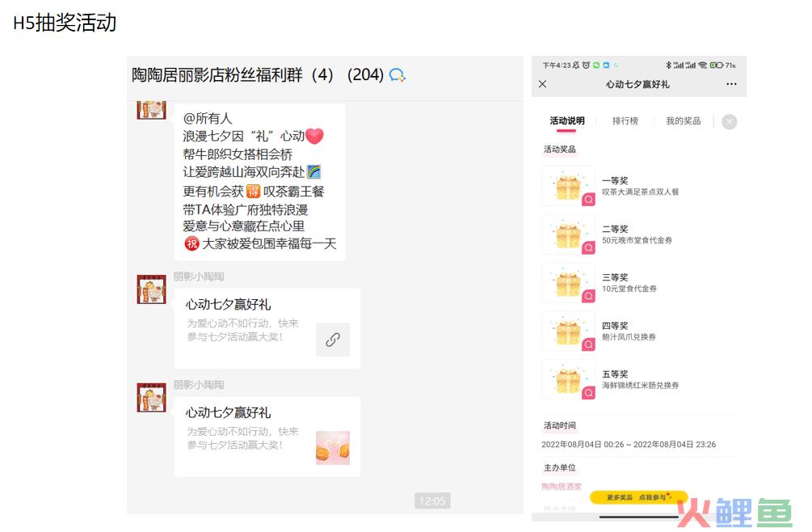The width and height of the screenshot is (812, 532).
Task: Click the WiFi icon in phone status bar
Action: coord(703,65)
